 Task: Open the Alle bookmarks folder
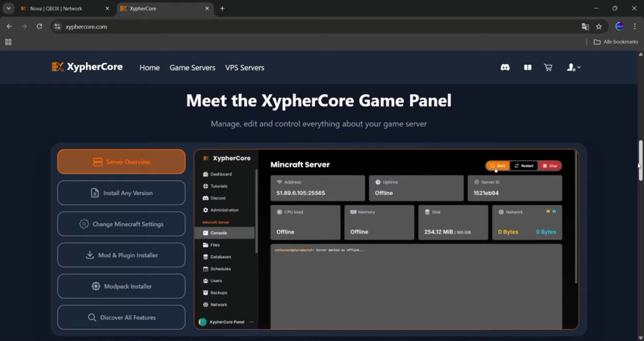[616, 42]
